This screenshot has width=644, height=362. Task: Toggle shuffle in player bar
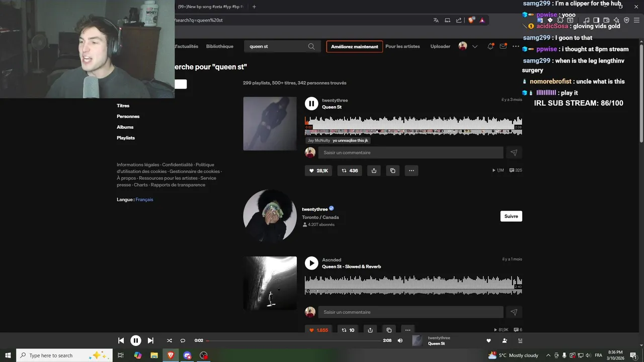tap(169, 340)
